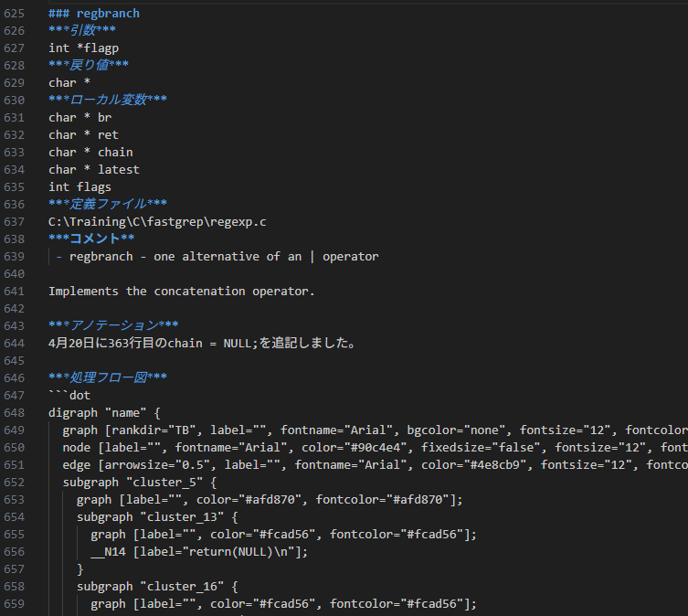Click 'subgraph "cluster_13" {' line
The width and height of the screenshot is (688, 616).
pyautogui.click(x=157, y=517)
